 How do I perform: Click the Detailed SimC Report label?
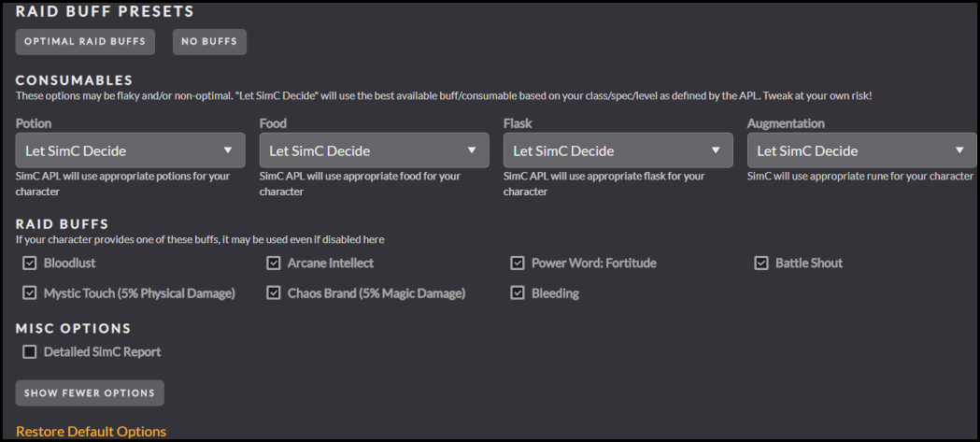(102, 352)
